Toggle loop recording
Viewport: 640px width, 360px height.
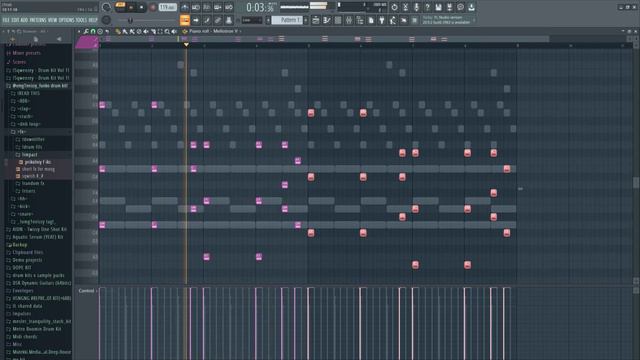[x=229, y=7]
